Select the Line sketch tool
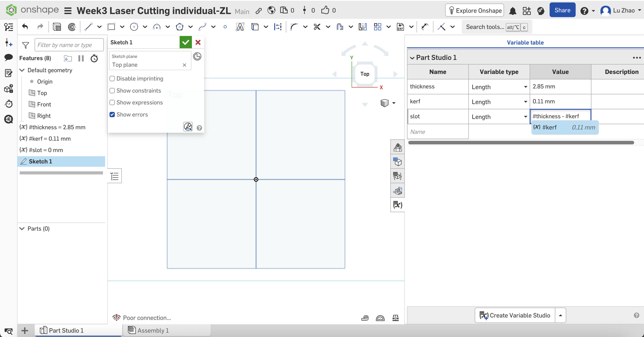This screenshot has width=644, height=337. pyautogui.click(x=88, y=27)
